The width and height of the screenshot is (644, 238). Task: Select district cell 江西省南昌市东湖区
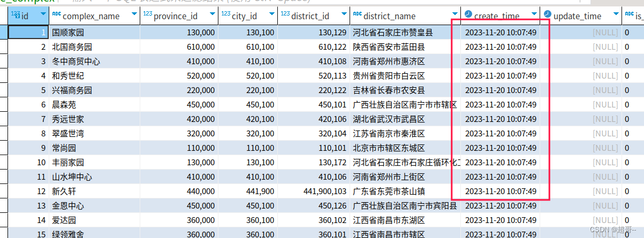(x=405, y=220)
